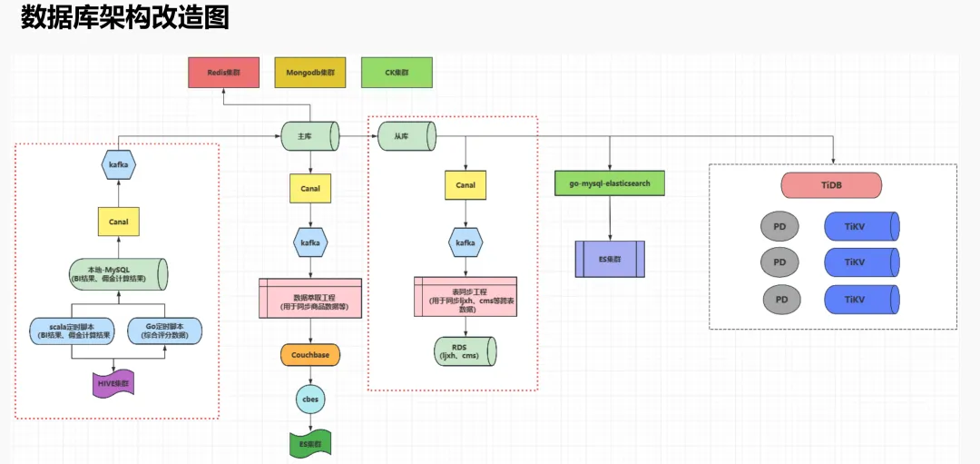980x464 pixels.
Task: Click the green CK集群 box
Action: pyautogui.click(x=397, y=73)
